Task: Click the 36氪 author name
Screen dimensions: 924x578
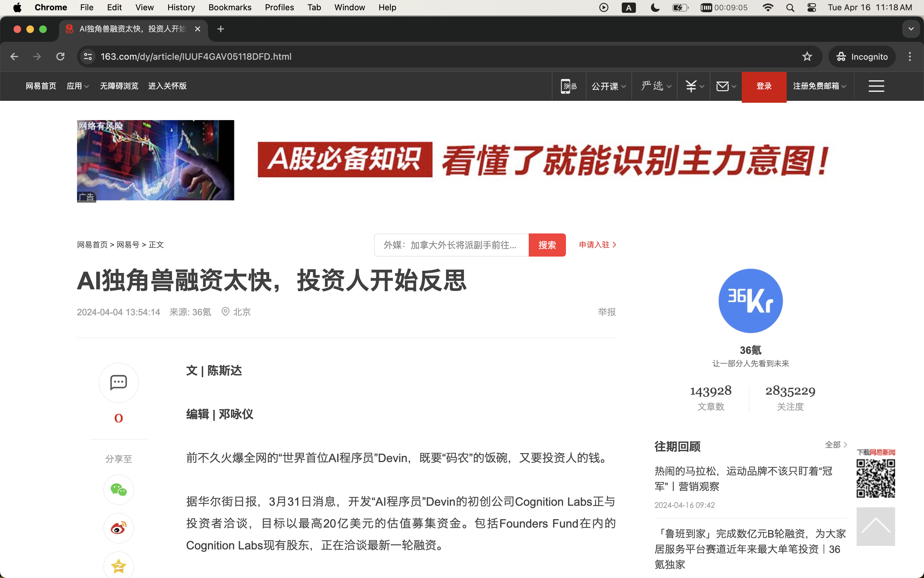Action: point(751,350)
